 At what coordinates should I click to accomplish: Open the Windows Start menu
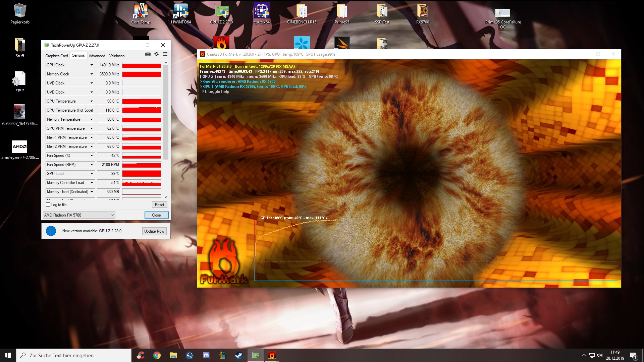tap(8, 355)
